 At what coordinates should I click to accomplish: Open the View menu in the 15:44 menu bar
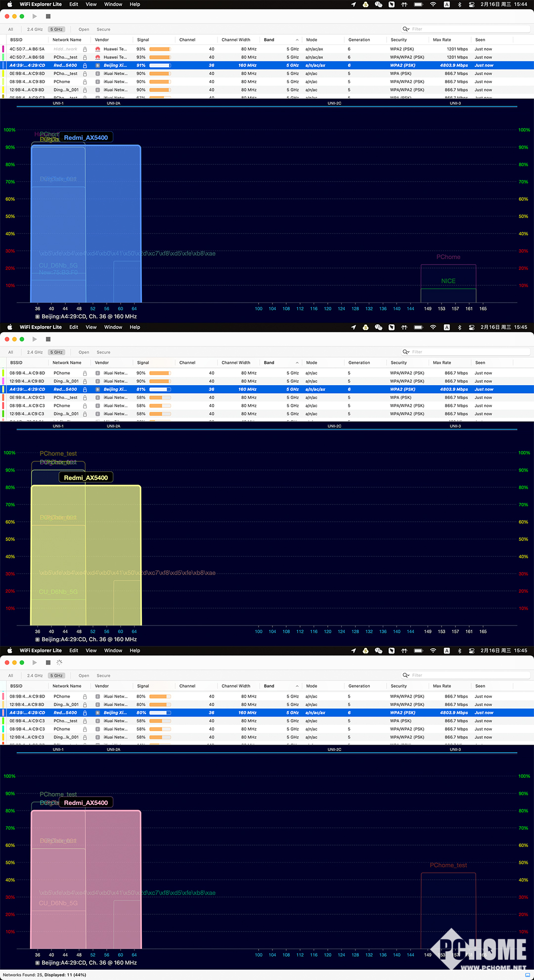coord(91,4)
